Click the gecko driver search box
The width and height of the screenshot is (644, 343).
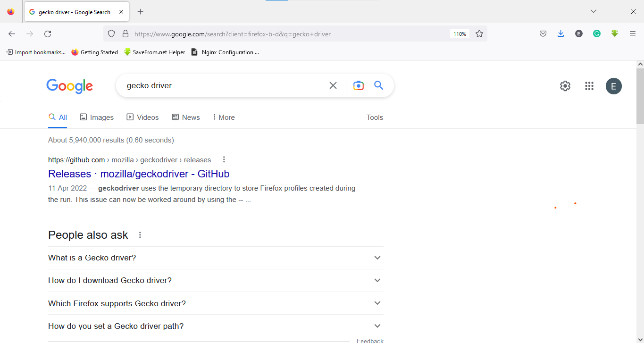(224, 85)
